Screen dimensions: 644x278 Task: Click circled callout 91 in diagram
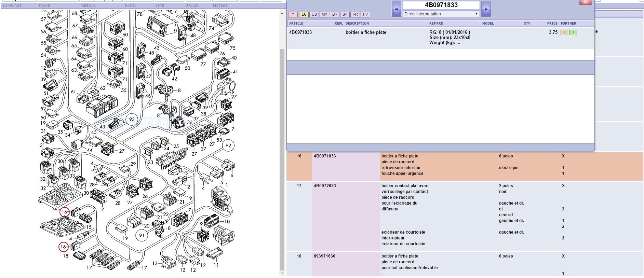[x=142, y=235]
